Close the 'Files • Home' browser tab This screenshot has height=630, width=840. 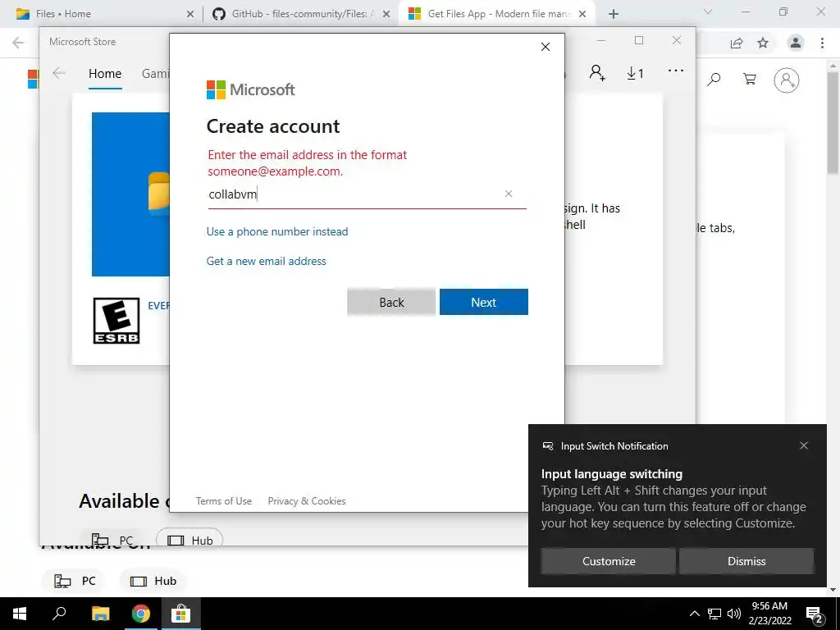pyautogui.click(x=190, y=14)
